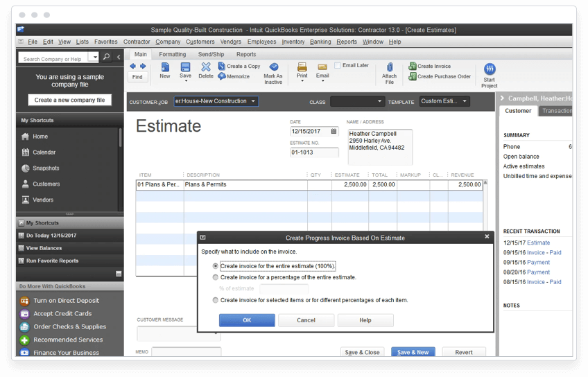The width and height of the screenshot is (588, 377).
Task: Expand the Template dropdown
Action: pyautogui.click(x=465, y=101)
